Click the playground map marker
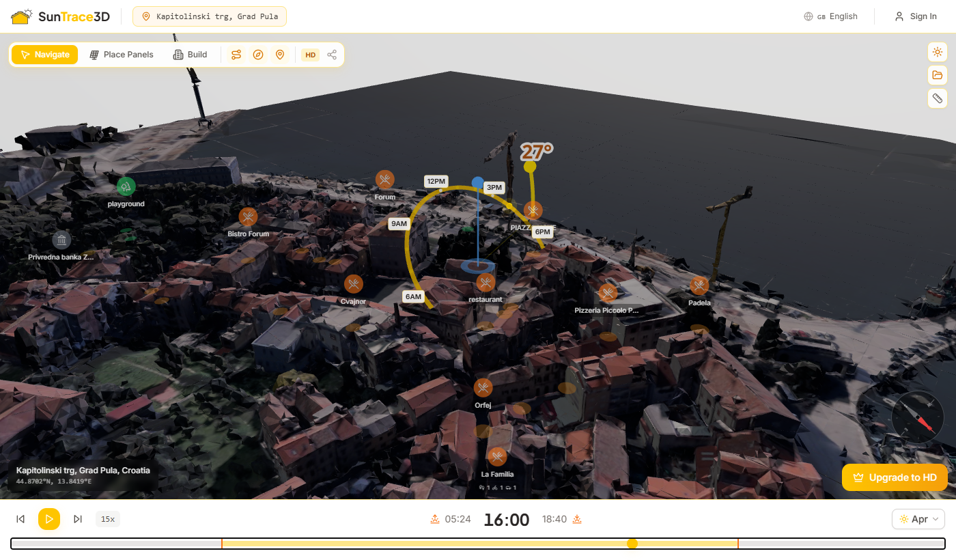The height and width of the screenshot is (560, 956). (x=126, y=186)
